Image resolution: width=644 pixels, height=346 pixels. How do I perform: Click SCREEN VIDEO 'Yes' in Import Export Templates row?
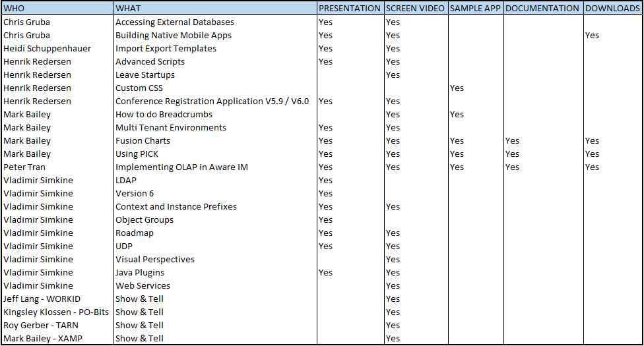pyautogui.click(x=393, y=48)
